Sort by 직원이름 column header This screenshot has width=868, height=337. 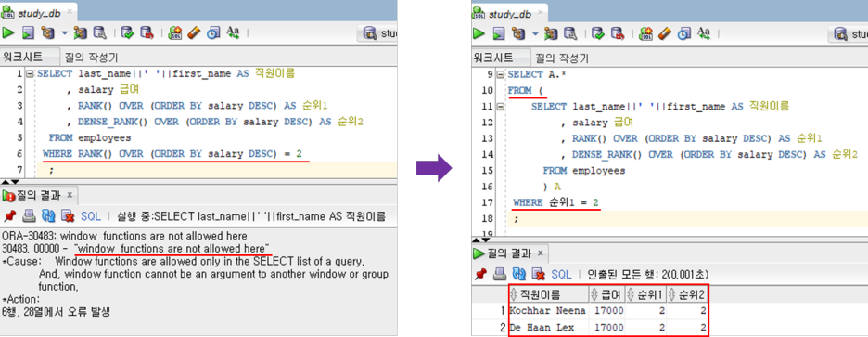click(x=548, y=293)
